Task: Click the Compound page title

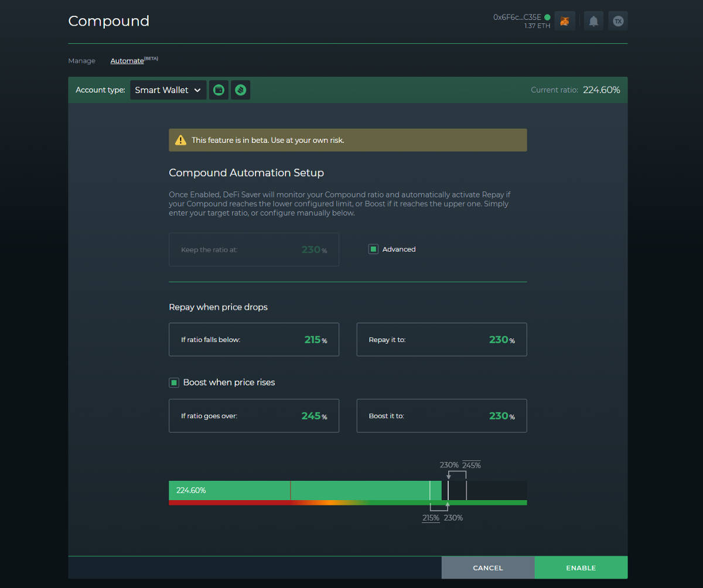Action: point(109,21)
